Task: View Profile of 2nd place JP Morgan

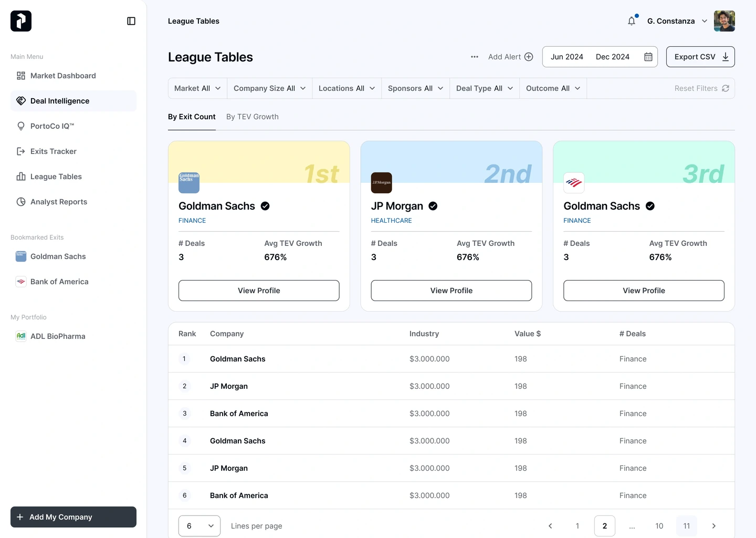Action: point(451,291)
